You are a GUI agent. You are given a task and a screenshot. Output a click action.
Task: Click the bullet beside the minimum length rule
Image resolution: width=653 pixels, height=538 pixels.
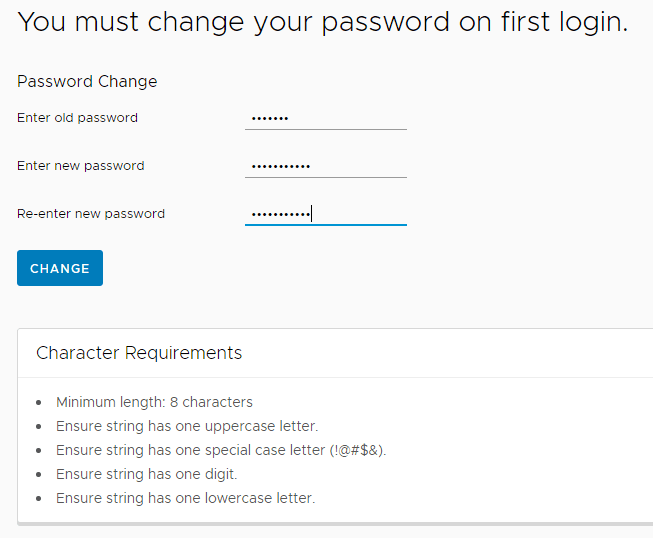click(38, 403)
